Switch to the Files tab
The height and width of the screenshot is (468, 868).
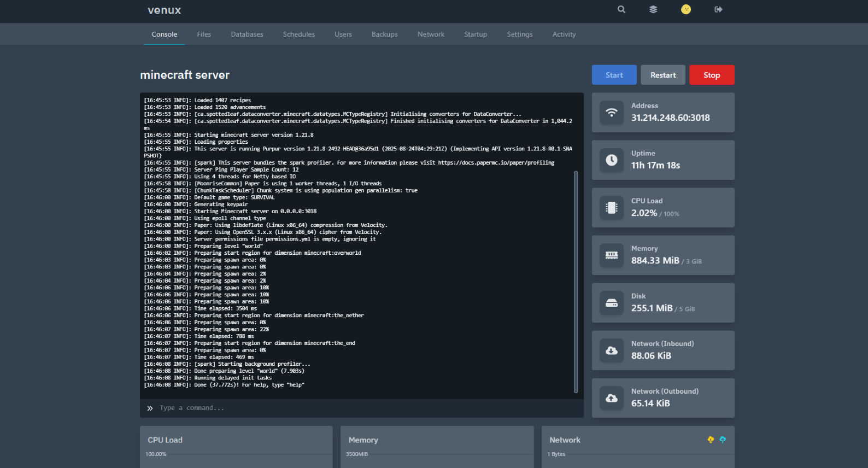click(x=204, y=34)
